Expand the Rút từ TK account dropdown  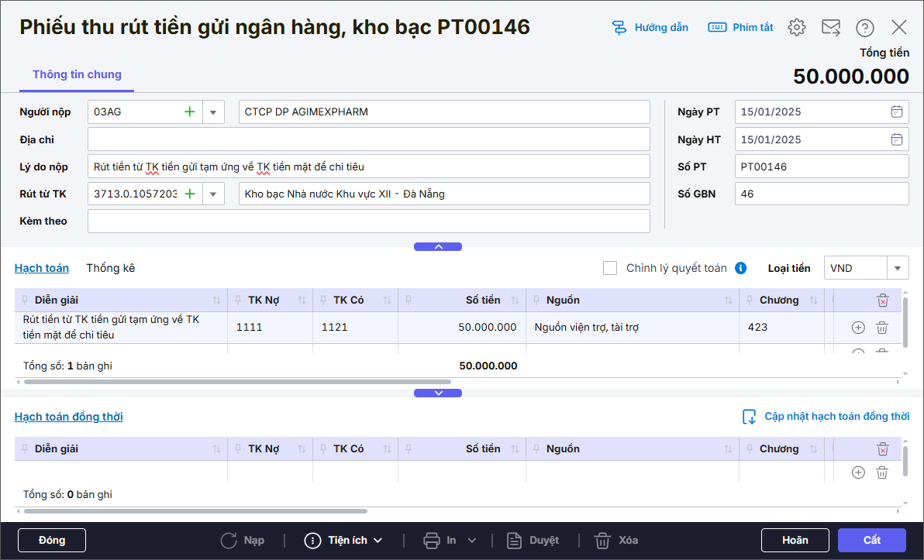pyautogui.click(x=213, y=194)
